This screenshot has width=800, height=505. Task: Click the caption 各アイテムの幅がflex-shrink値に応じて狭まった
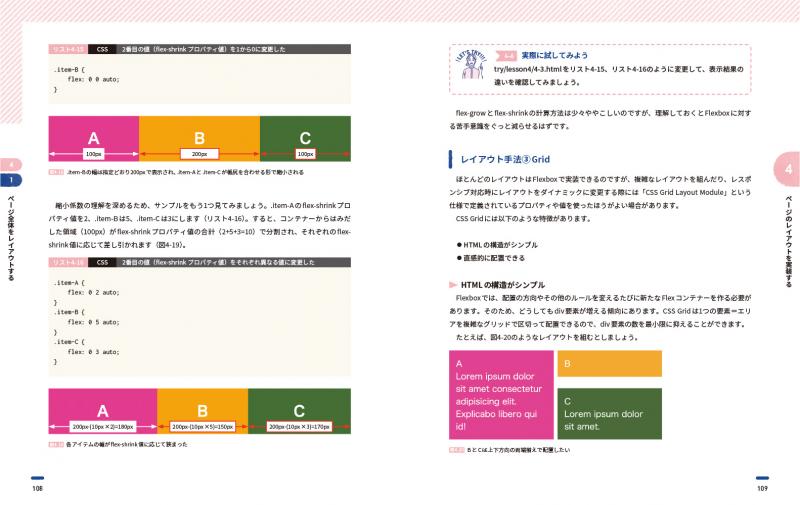(127, 444)
